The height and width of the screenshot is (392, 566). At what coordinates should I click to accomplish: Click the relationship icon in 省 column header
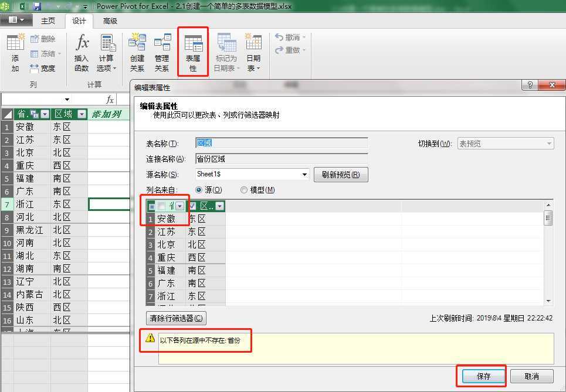[35, 114]
